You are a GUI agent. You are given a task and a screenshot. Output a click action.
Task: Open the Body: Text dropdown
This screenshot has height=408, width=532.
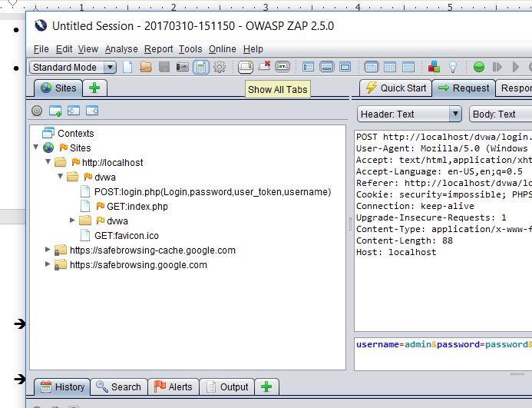(x=501, y=114)
